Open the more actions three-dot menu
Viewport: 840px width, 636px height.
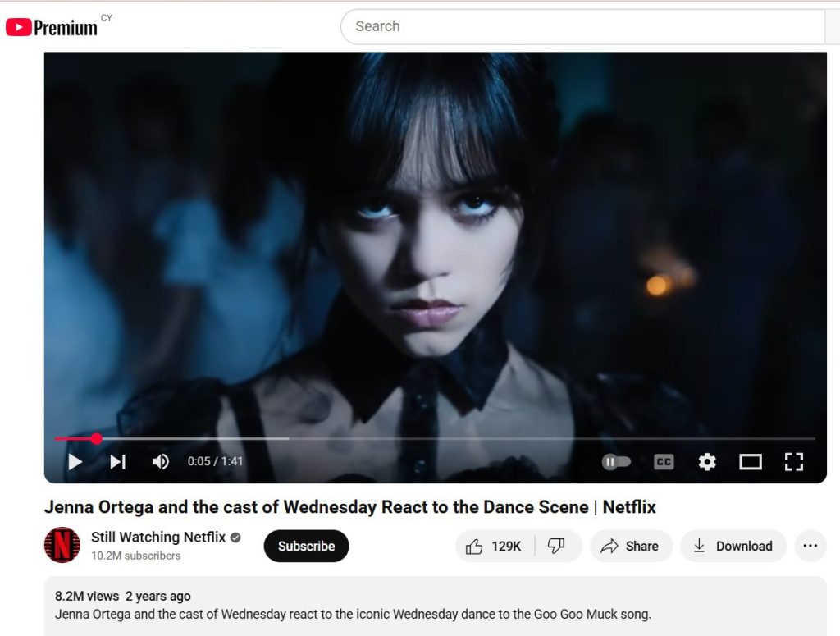point(810,546)
